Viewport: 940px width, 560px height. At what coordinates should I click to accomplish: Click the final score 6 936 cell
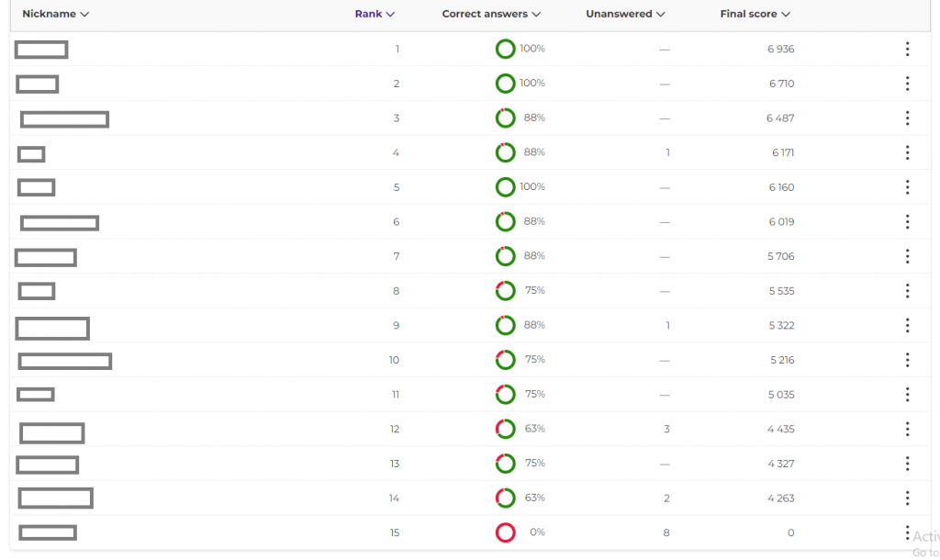780,50
